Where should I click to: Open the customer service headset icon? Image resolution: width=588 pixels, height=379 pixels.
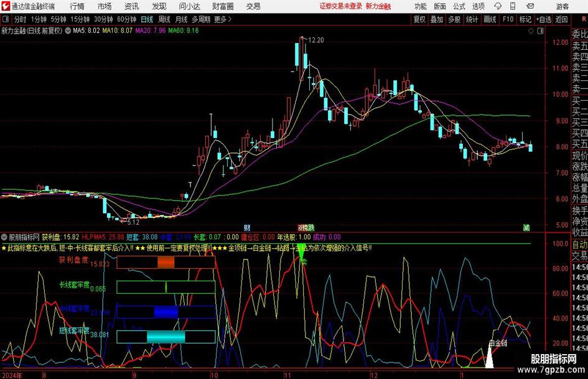pyautogui.click(x=498, y=6)
